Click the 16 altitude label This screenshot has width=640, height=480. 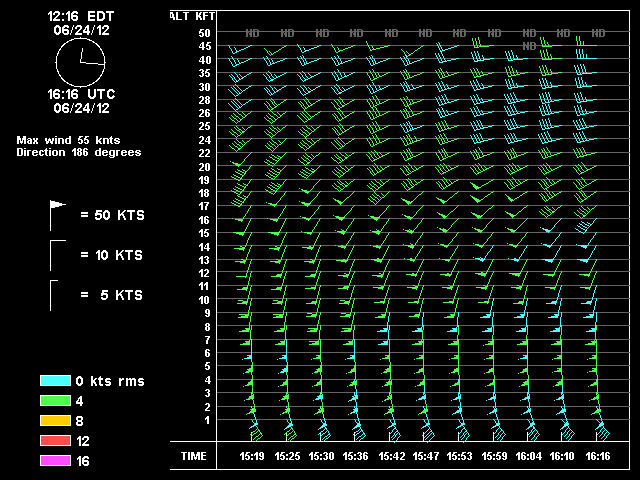(204, 220)
